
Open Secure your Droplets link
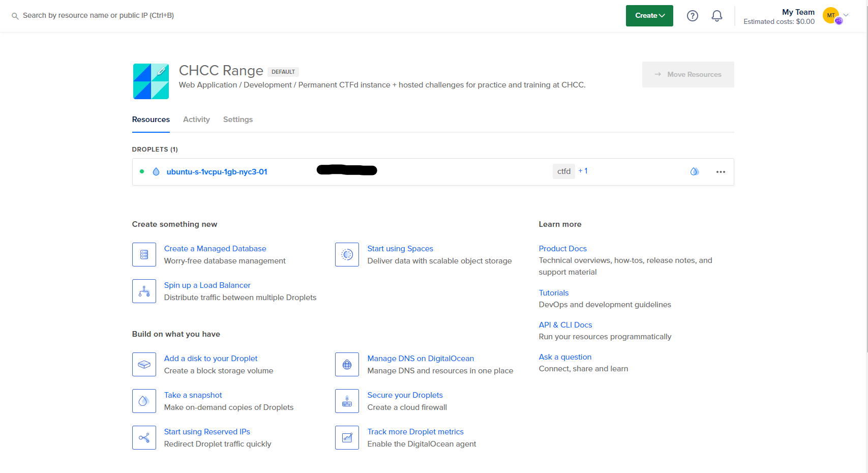point(405,395)
